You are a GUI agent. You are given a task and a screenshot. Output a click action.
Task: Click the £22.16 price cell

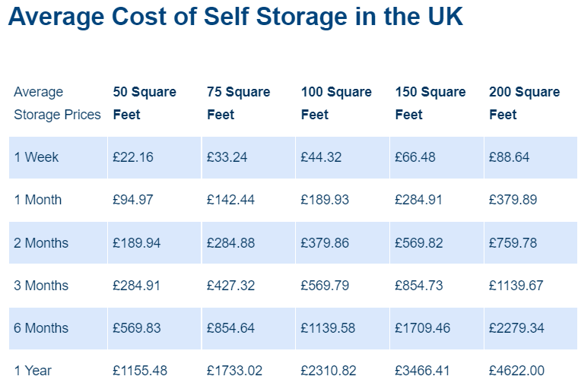point(133,157)
